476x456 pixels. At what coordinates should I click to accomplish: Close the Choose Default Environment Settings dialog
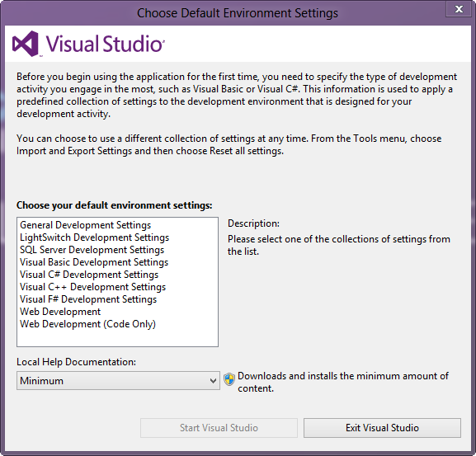click(459, 9)
